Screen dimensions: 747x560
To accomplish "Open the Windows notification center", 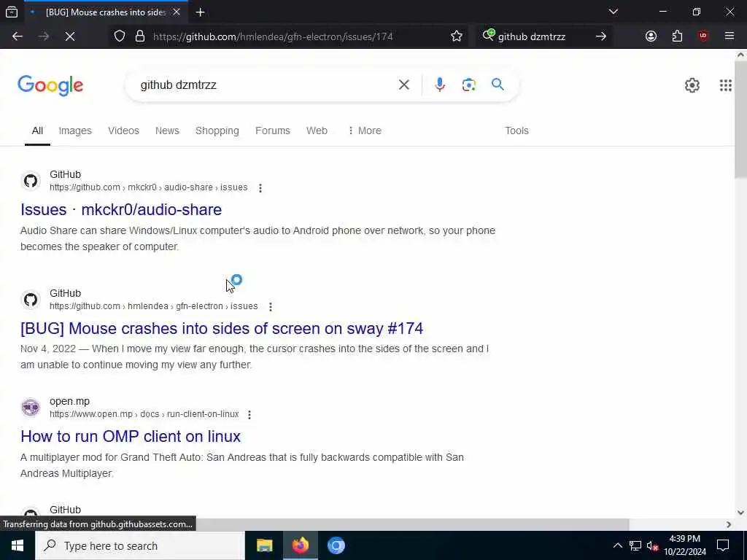I will (723, 545).
